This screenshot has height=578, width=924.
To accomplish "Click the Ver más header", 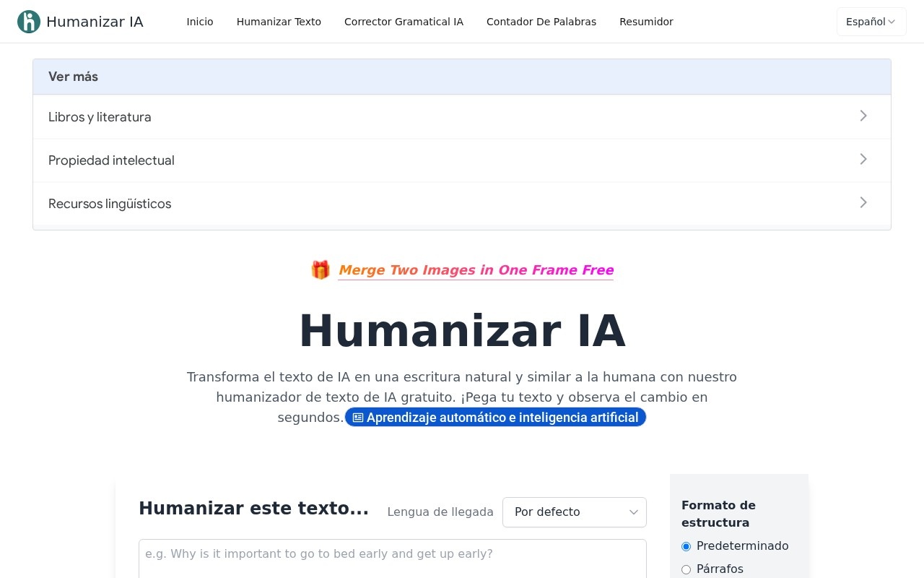I will tap(462, 77).
